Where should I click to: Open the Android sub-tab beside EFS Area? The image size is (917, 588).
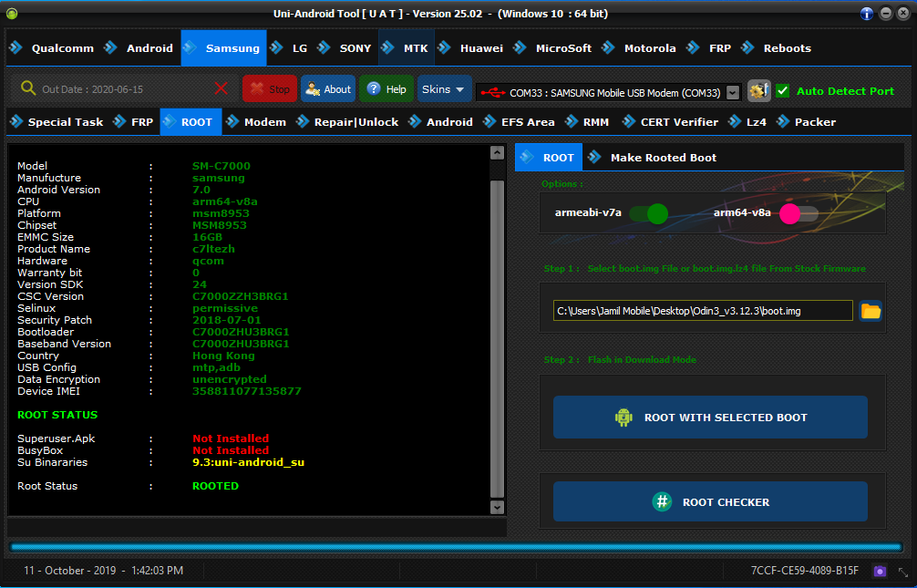point(441,121)
